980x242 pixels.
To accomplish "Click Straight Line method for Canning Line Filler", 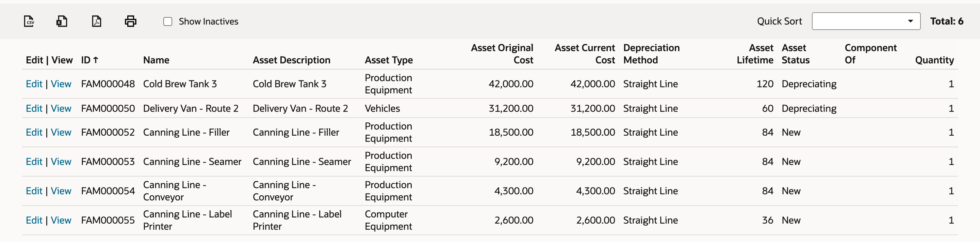I will click(x=650, y=132).
